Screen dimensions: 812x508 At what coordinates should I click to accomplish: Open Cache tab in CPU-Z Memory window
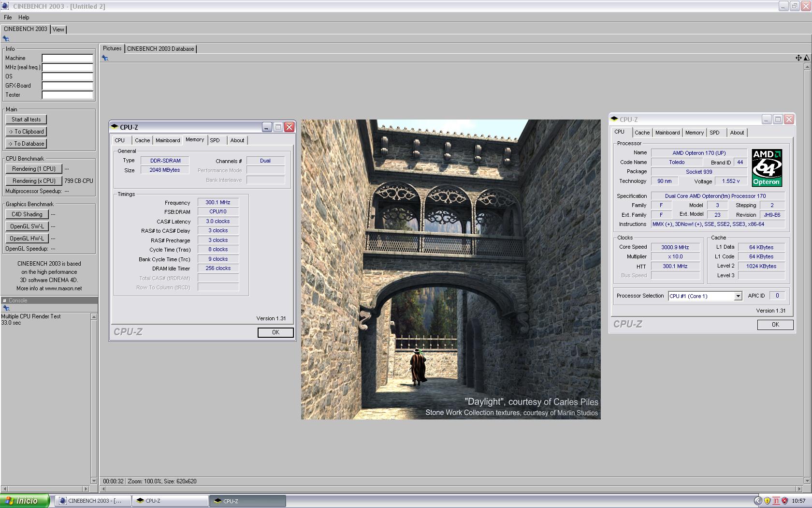pos(142,140)
